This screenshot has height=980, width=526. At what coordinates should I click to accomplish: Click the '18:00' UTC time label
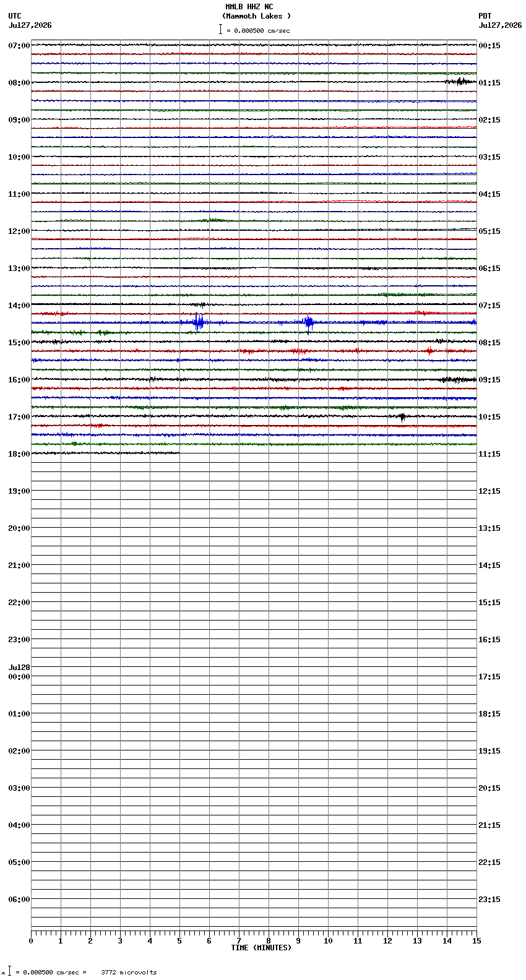pyautogui.click(x=19, y=454)
